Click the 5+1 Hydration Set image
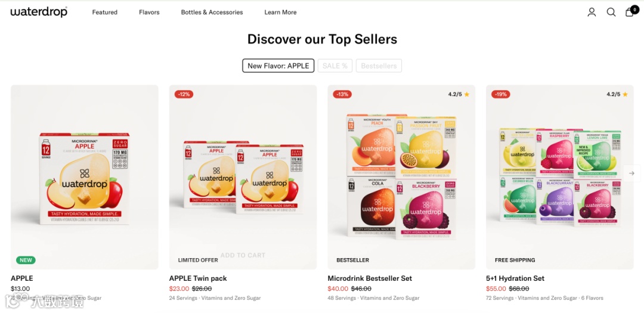 tap(559, 177)
